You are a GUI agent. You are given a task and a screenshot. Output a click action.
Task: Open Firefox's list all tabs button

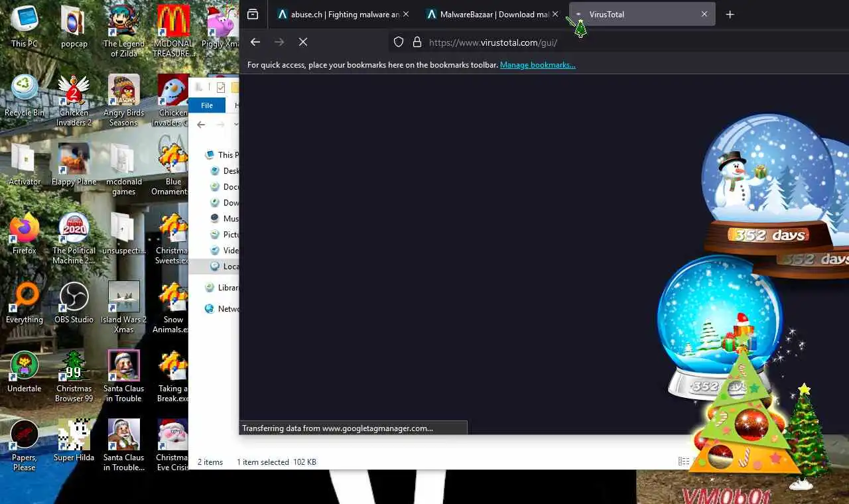(253, 14)
